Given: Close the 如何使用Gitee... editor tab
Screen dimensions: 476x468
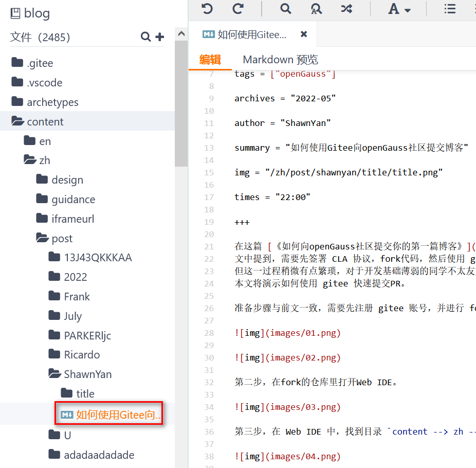Looking at the screenshot, I should (x=304, y=34).
